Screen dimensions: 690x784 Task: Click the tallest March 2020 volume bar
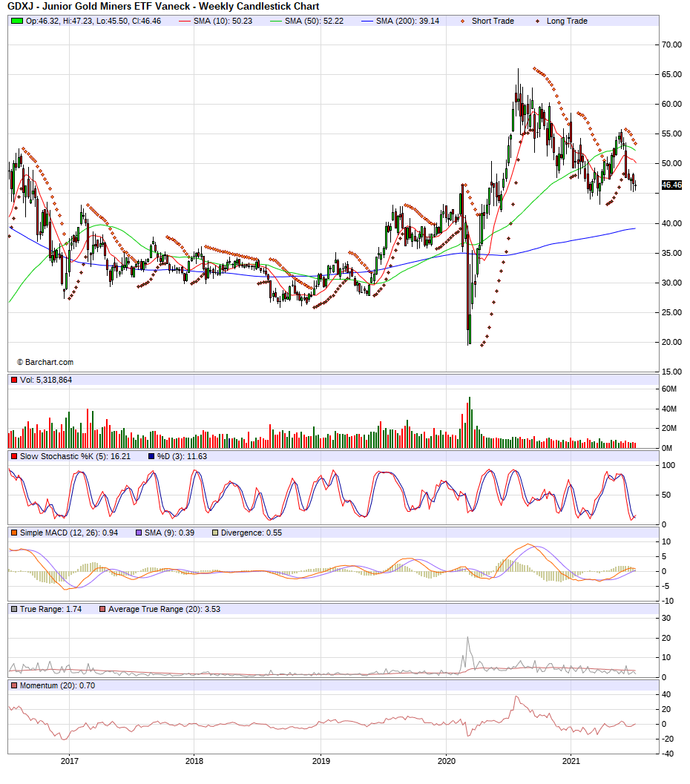coord(470,423)
